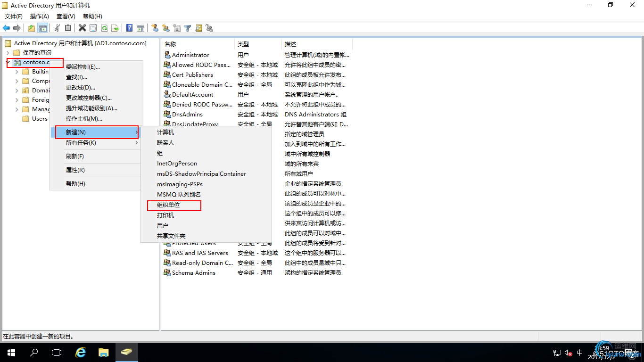Open Properties via the toolbar sheet icon
Viewport: 644px width, 362px height.
[93, 28]
